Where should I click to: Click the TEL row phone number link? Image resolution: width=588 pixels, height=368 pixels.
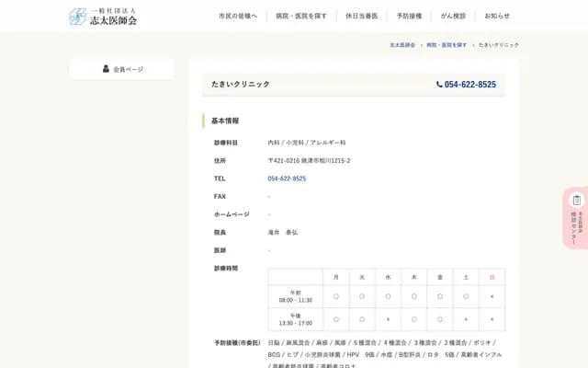[287, 178]
